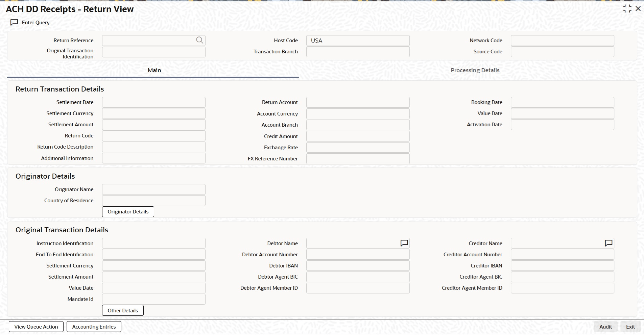Screen dimensions: 644x336
Task: Select the Host Code field
Action: coord(358,41)
